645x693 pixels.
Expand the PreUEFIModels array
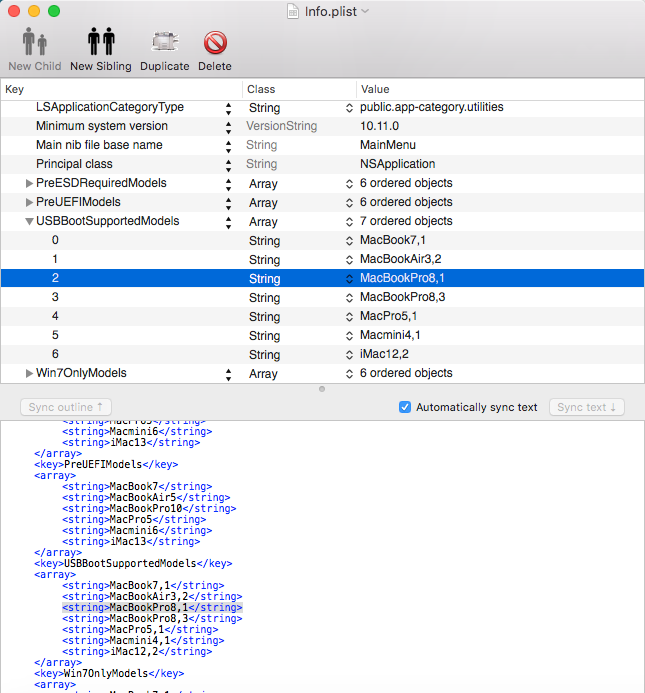click(x=29, y=202)
